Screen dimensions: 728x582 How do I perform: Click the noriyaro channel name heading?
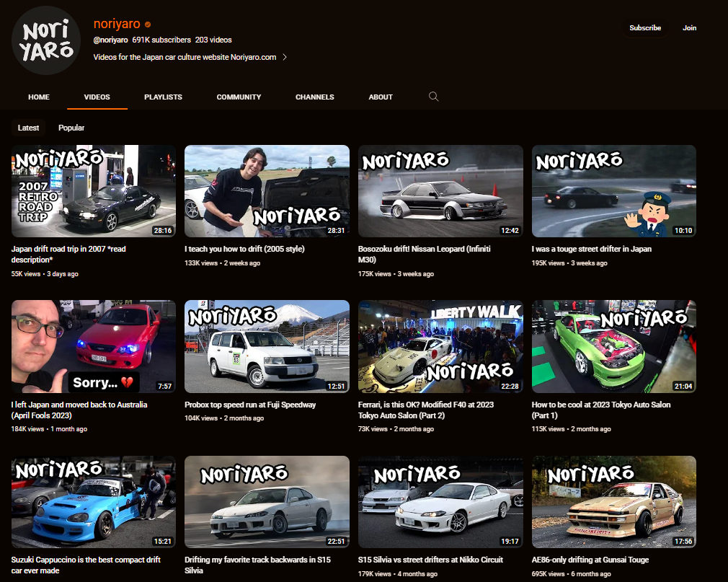click(x=117, y=24)
